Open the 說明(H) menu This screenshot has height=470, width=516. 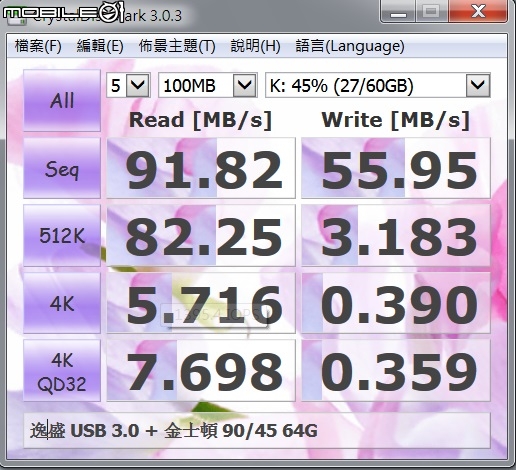255,46
